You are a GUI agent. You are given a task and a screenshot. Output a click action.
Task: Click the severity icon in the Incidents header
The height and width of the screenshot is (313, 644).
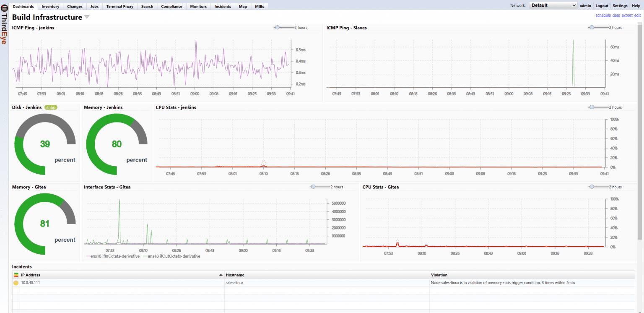[x=16, y=275]
